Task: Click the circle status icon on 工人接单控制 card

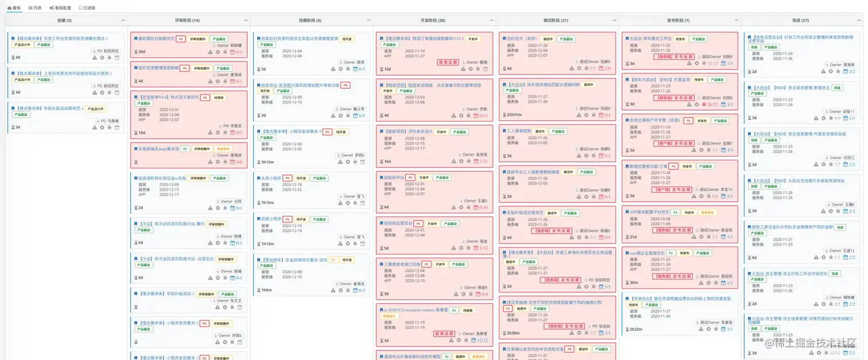Action: click(x=585, y=156)
